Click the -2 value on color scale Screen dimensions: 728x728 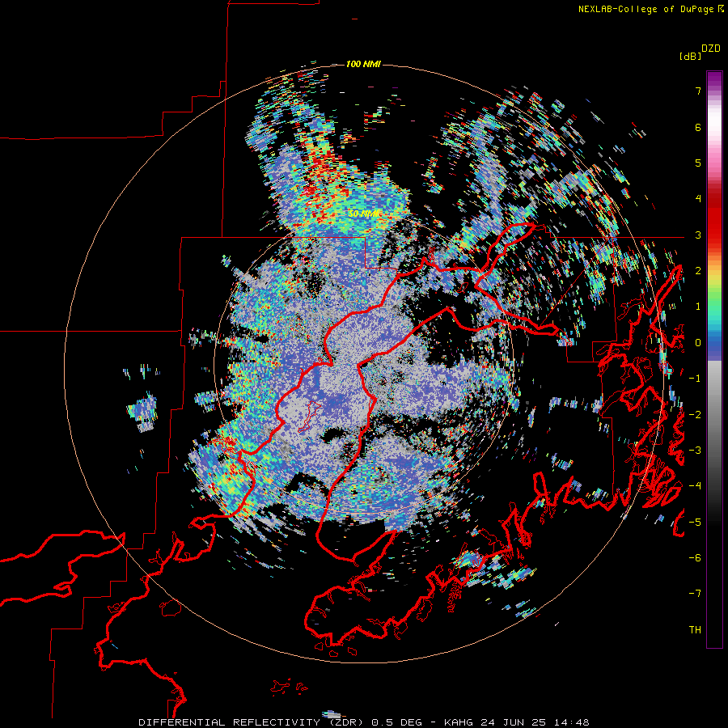pos(695,415)
